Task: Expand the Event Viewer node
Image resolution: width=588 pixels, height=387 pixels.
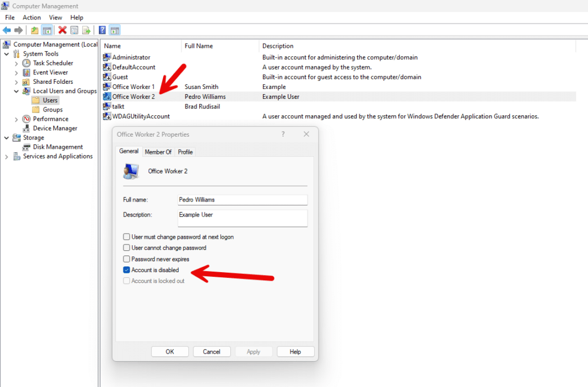Action: pos(16,73)
